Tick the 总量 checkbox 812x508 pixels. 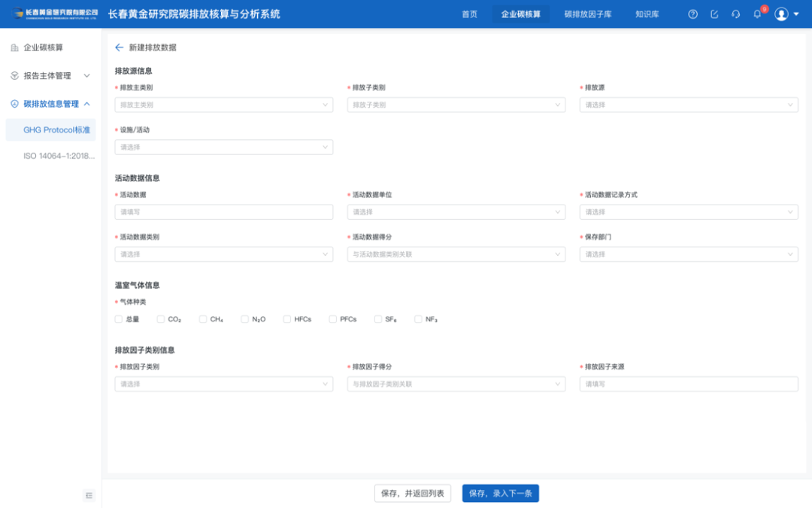coord(119,319)
